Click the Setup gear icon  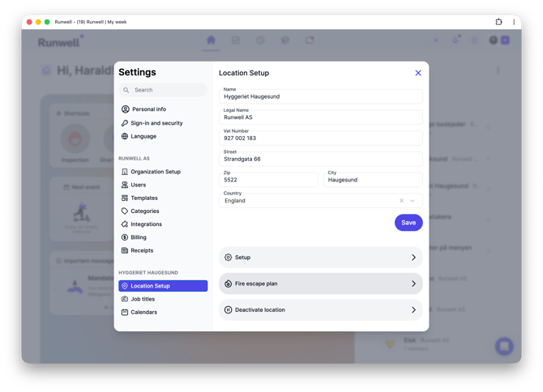(x=228, y=258)
